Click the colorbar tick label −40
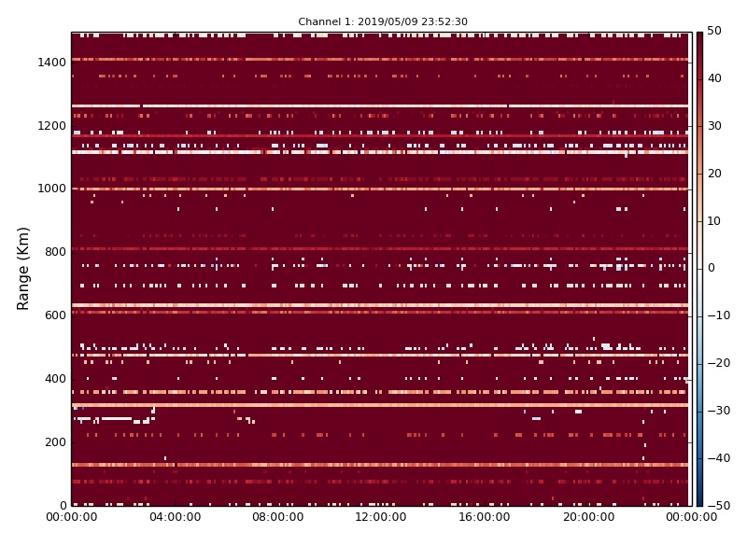This screenshot has height=560, width=747. [718, 458]
